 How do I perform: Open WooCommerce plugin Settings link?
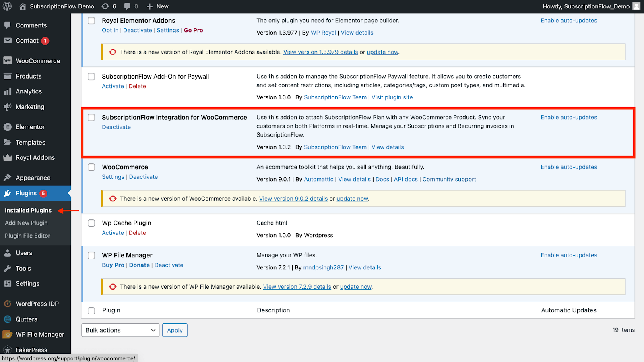tap(113, 177)
